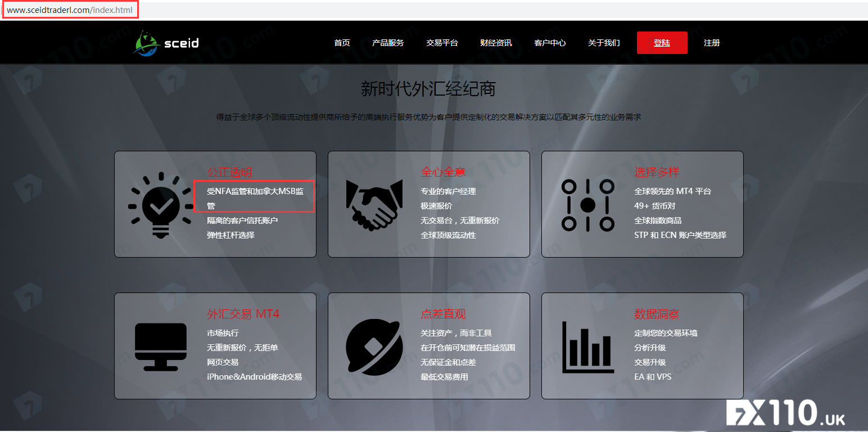Click the text 全球指数商品
This screenshot has height=432, width=868.
click(658, 220)
